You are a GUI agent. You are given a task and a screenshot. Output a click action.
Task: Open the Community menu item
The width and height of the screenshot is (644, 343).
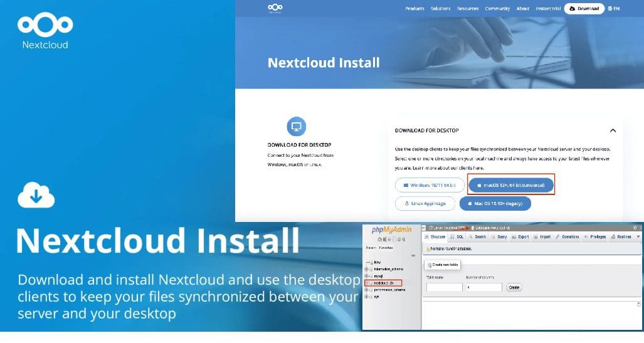tap(497, 9)
